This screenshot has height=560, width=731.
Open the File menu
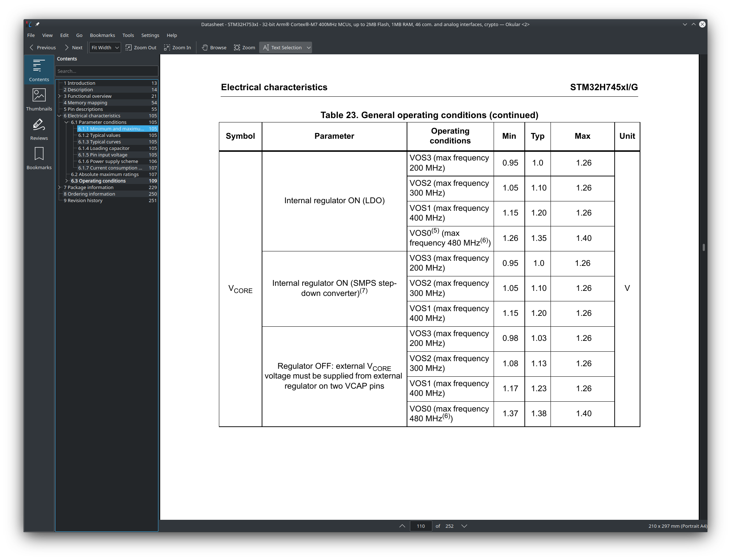pos(31,35)
